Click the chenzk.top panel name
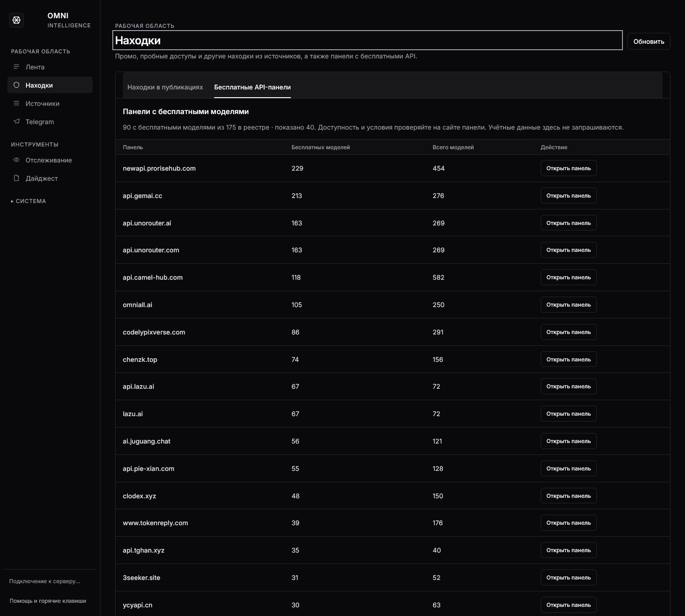This screenshot has height=616, width=685. tap(140, 360)
